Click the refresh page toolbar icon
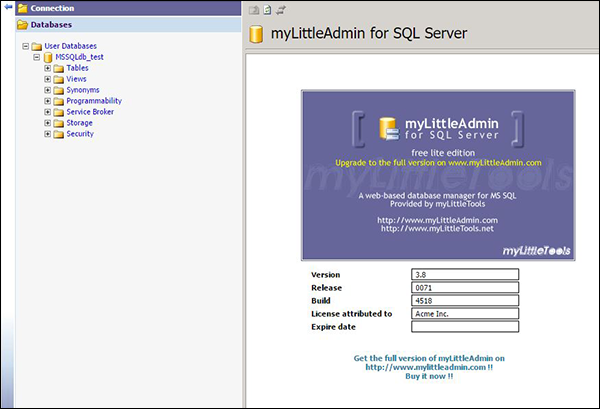The width and height of the screenshot is (600, 409). [x=267, y=10]
